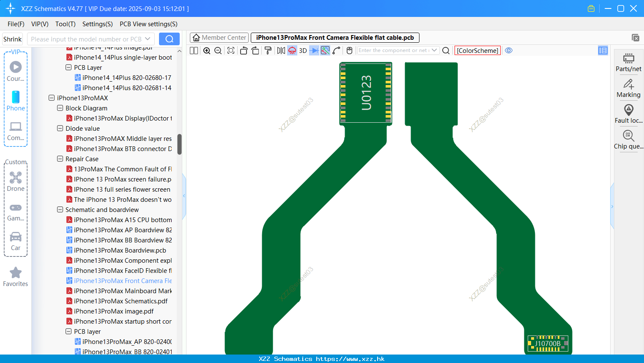Screen dimensions: 644x363
Task: Select the Front Camera Flexible flat cable.pcb tab
Action: click(335, 38)
